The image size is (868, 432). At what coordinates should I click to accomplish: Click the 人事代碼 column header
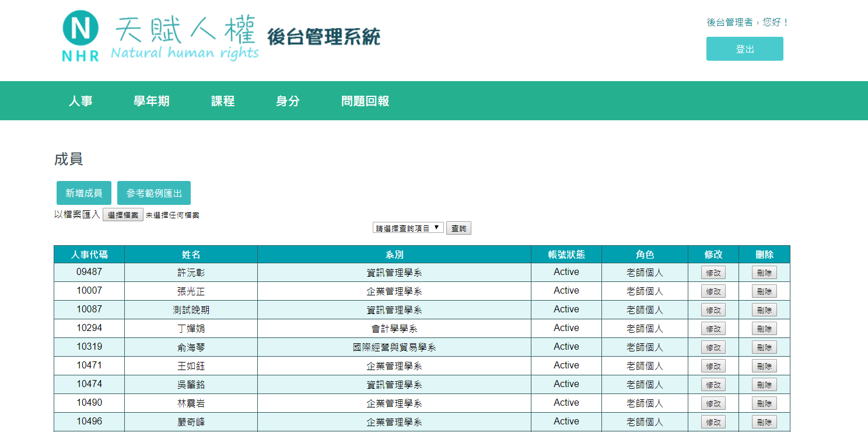(x=89, y=255)
